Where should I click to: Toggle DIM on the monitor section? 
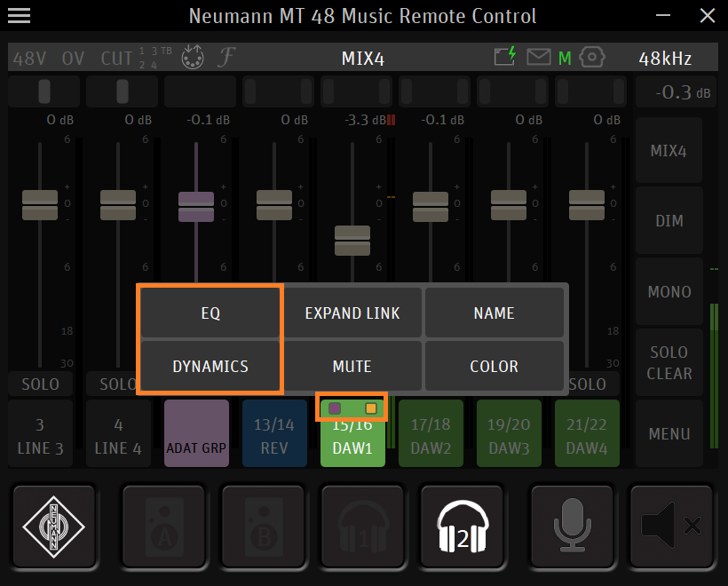click(669, 220)
